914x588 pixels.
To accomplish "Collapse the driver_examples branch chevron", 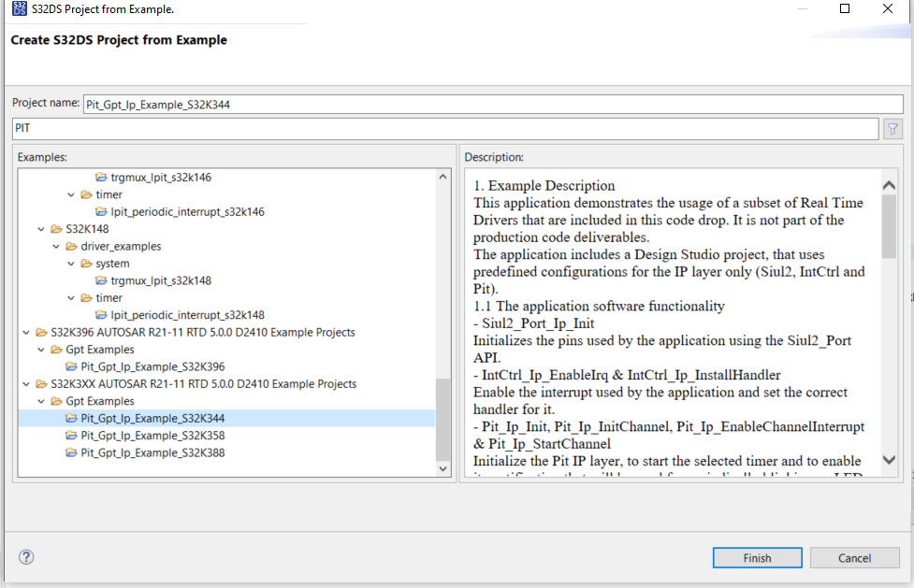I will (x=54, y=245).
